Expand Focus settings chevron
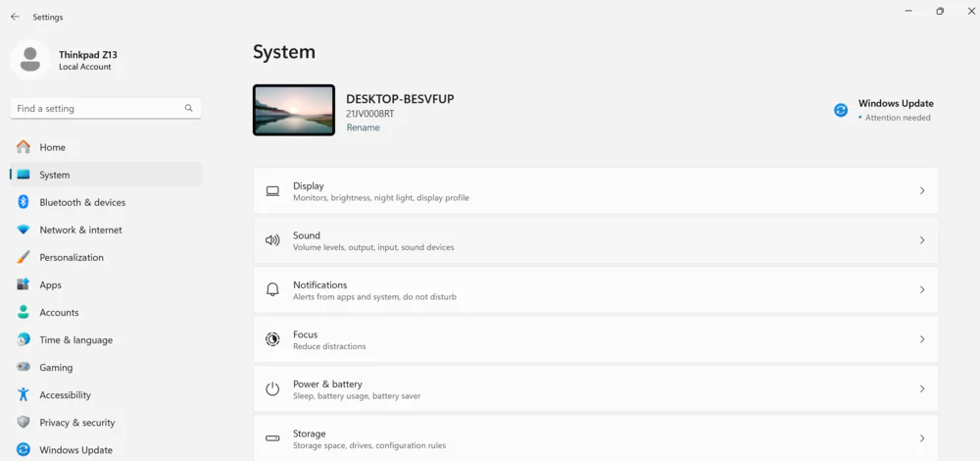Viewport: 980px width, 461px height. [922, 339]
